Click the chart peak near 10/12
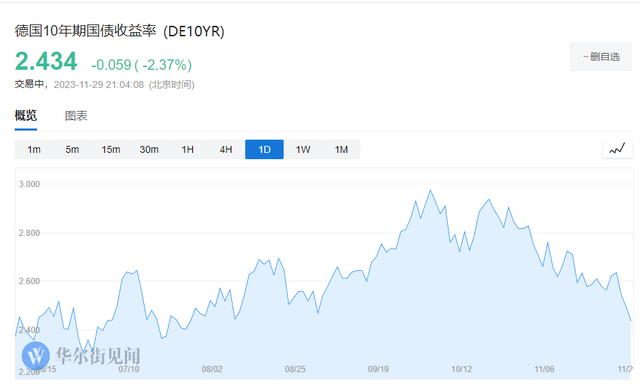 pos(430,191)
